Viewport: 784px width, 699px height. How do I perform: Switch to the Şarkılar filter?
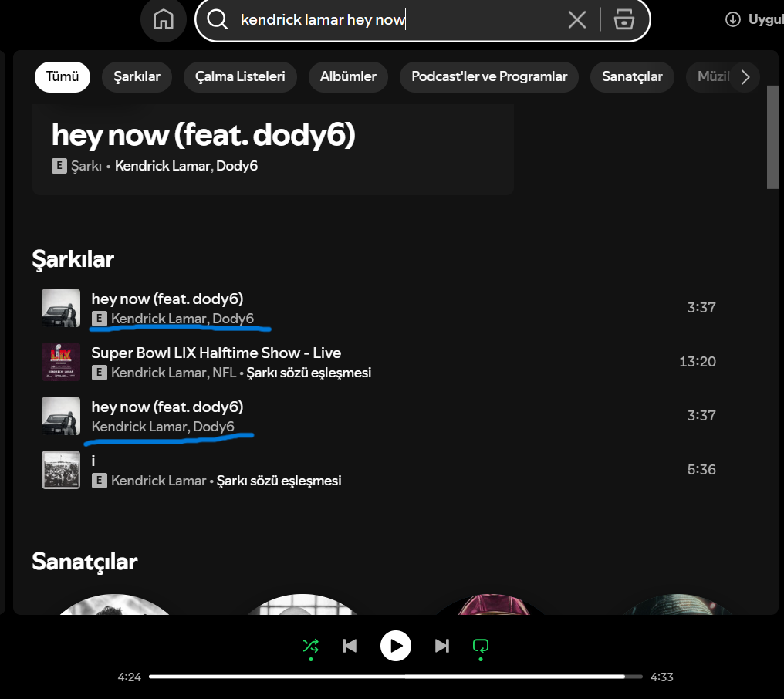[137, 76]
